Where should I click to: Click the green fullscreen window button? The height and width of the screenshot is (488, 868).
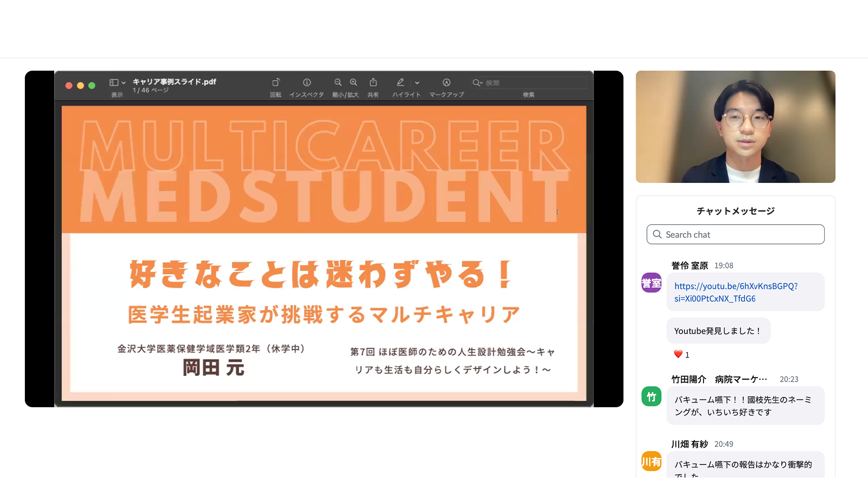click(x=92, y=85)
